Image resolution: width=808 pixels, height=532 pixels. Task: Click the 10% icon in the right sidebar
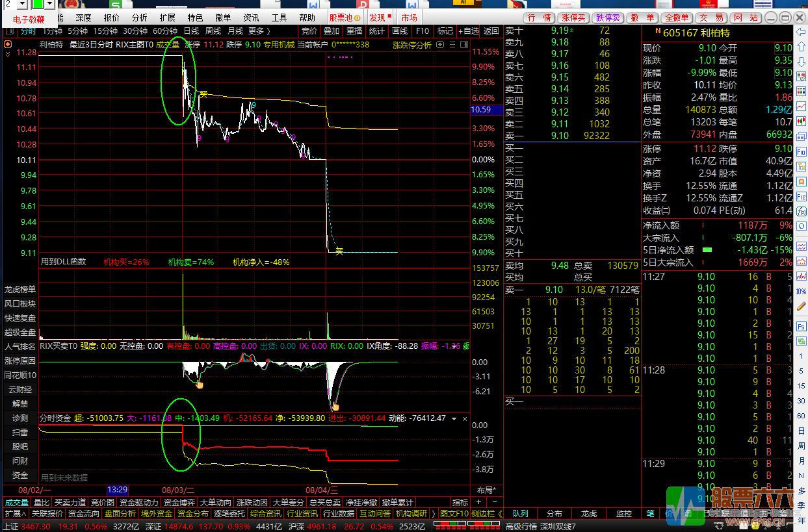click(801, 292)
